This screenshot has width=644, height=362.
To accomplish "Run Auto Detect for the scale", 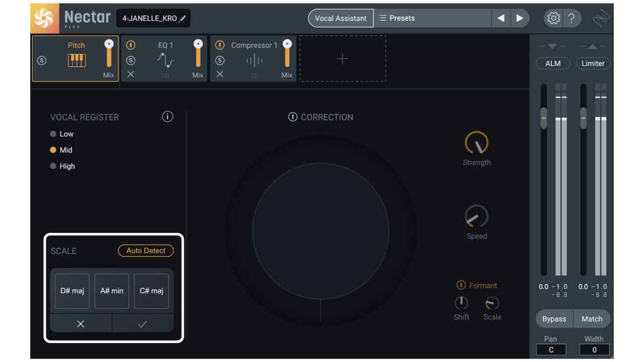I will (145, 250).
